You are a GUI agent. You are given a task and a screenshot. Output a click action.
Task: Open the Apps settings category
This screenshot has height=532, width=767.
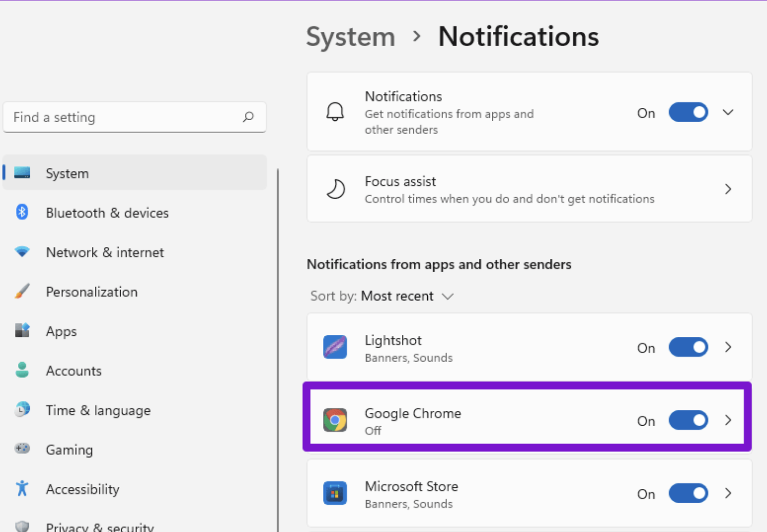[61, 331]
